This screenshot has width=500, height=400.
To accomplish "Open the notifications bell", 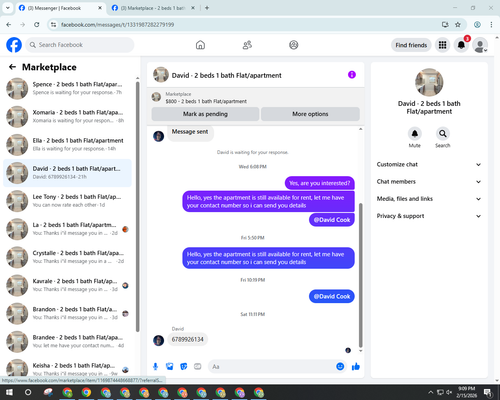I will pyautogui.click(x=461, y=45).
